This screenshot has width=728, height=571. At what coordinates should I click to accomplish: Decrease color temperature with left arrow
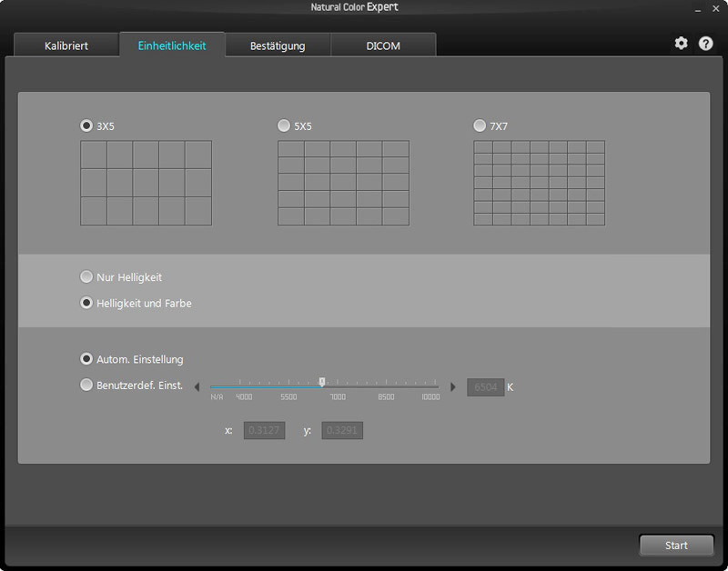[197, 386]
